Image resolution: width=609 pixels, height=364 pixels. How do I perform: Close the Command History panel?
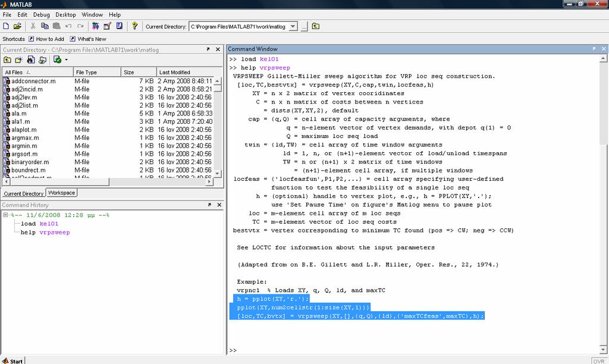tap(219, 205)
